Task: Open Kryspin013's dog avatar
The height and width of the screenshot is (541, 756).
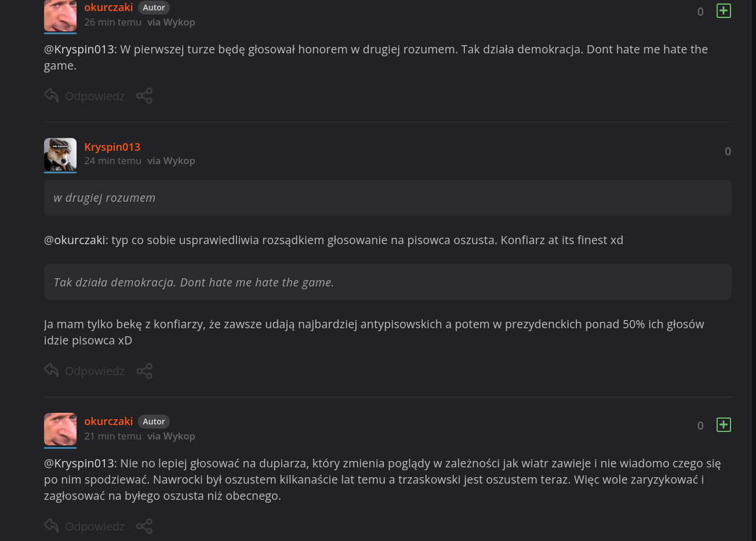Action: (60, 154)
